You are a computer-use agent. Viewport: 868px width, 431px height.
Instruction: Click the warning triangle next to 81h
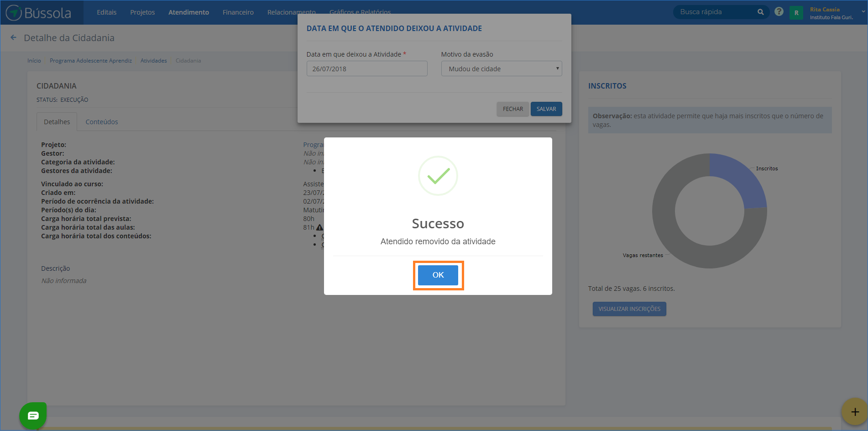click(x=319, y=227)
